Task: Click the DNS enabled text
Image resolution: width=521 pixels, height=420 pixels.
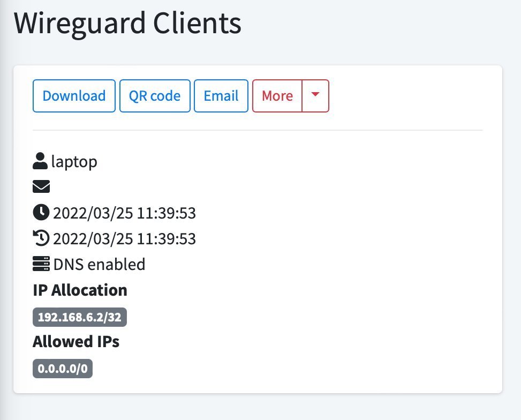Action: pyautogui.click(x=99, y=265)
